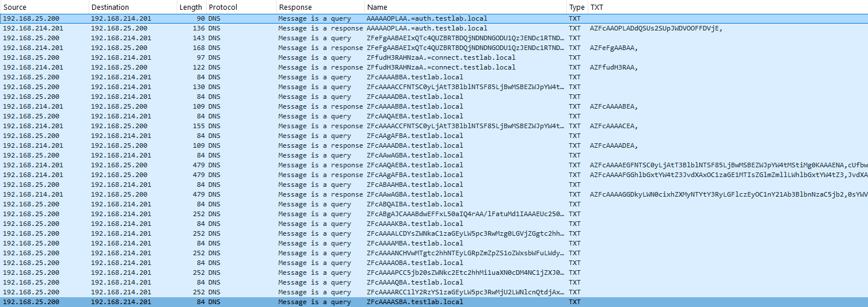Click query name ZFcAAgAFBA.testlab.local
Viewport: 868px width, 307px height.
[414, 136]
